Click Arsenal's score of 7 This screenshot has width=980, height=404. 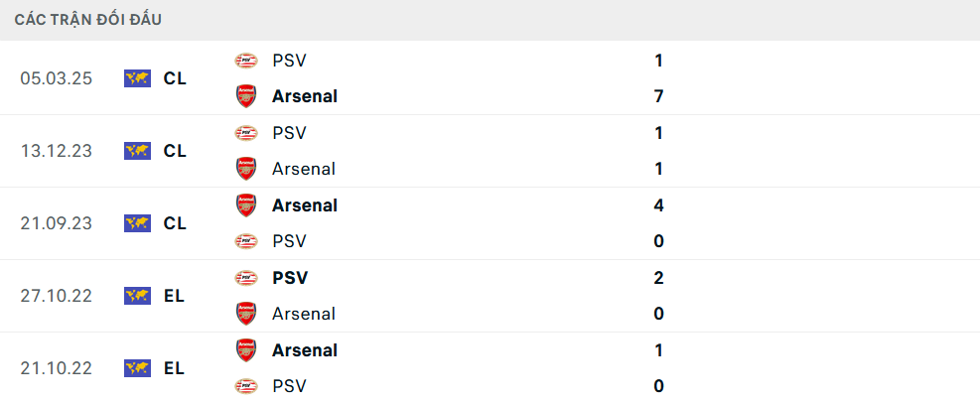[x=658, y=96]
